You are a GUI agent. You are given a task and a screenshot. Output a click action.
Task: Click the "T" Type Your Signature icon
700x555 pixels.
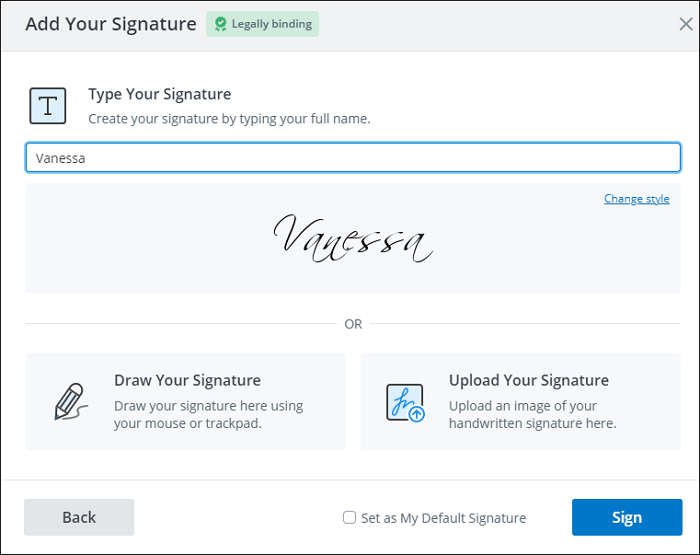click(x=47, y=105)
